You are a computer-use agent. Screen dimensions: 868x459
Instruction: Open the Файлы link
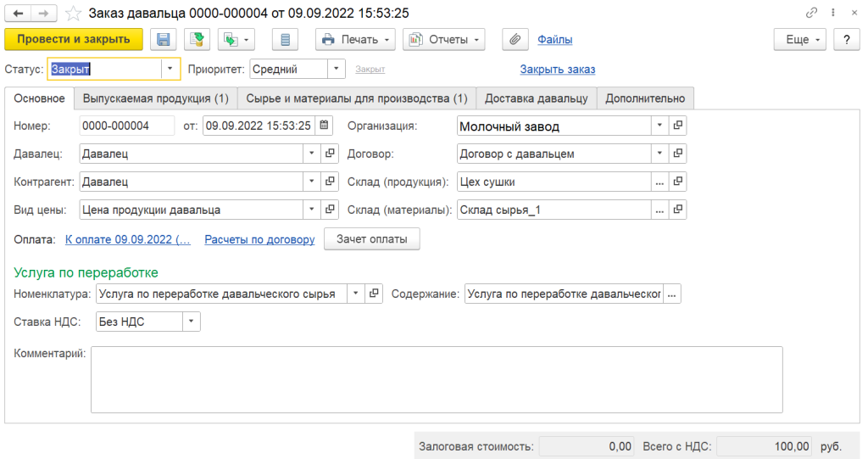[554, 40]
